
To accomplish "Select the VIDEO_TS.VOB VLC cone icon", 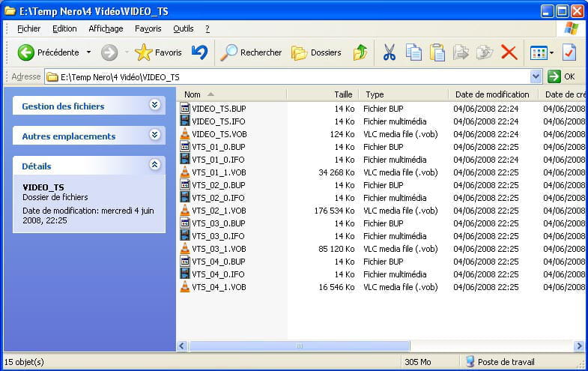I will [x=185, y=134].
